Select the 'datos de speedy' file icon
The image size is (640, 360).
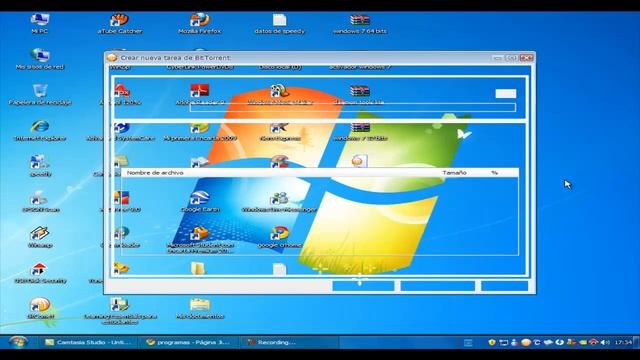[280, 23]
